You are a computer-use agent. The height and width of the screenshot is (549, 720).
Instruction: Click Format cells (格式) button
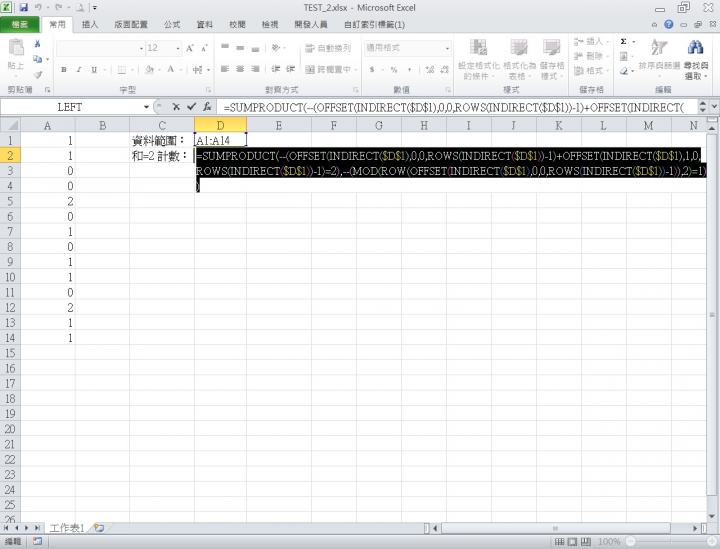point(591,71)
